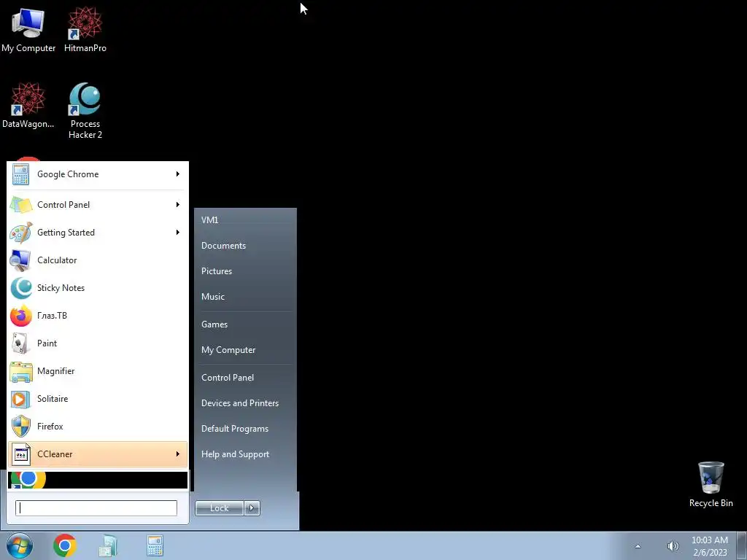Image resolution: width=747 pixels, height=560 pixels.
Task: Open the arrow menu next to Lock
Action: 252,508
